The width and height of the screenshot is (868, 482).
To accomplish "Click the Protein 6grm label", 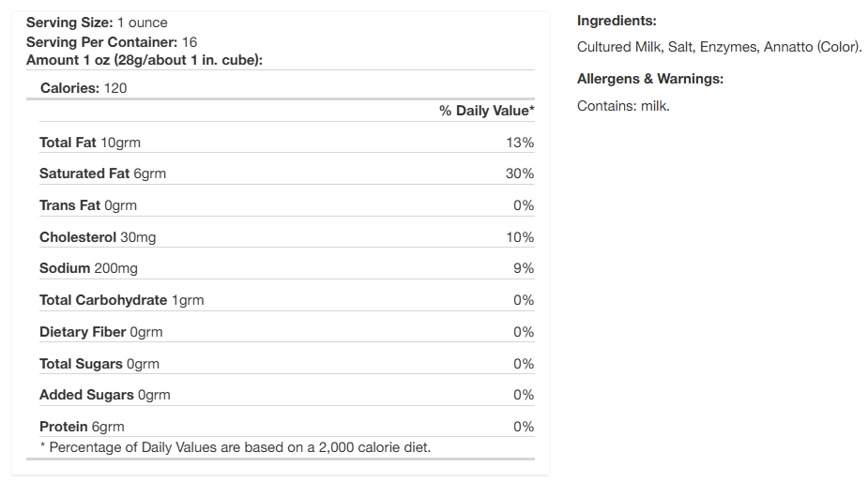I will pos(82,427).
